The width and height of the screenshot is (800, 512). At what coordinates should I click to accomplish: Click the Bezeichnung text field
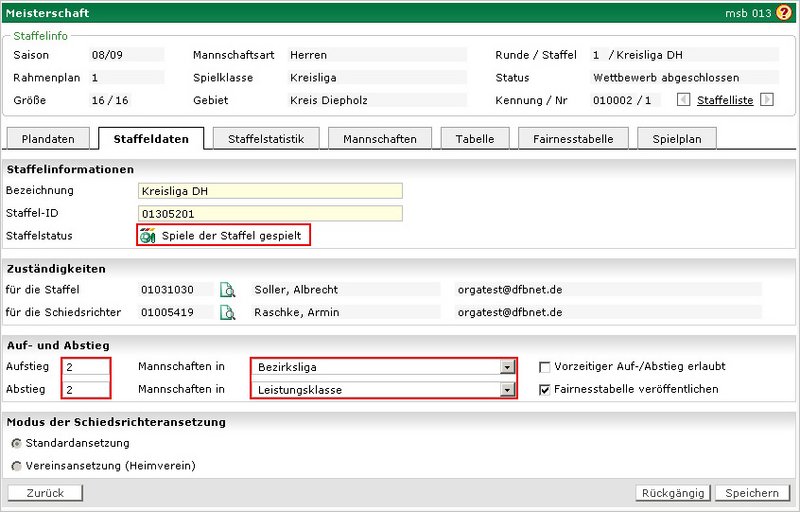[270, 191]
